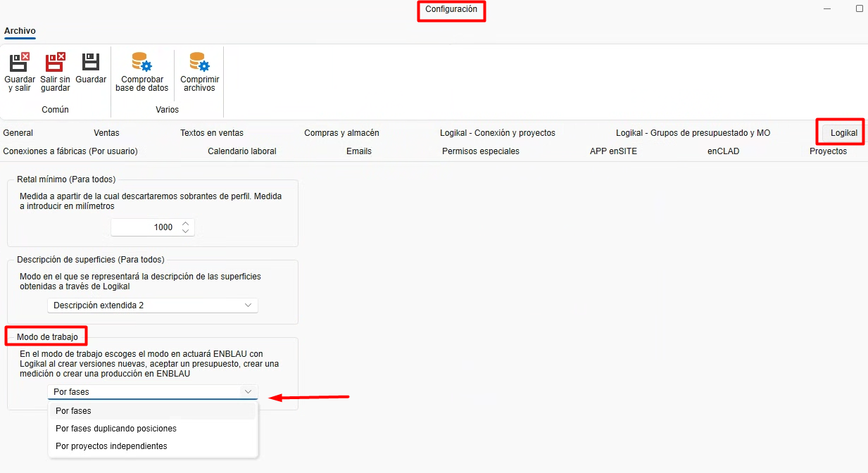868x473 pixels.
Task: Open the Ventas tab
Action: [106, 133]
